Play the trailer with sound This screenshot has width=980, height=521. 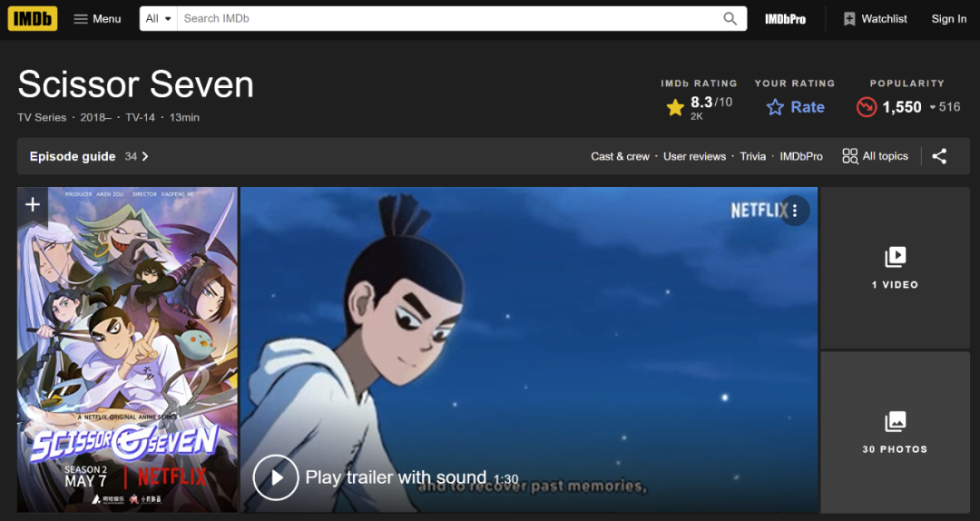click(x=386, y=477)
